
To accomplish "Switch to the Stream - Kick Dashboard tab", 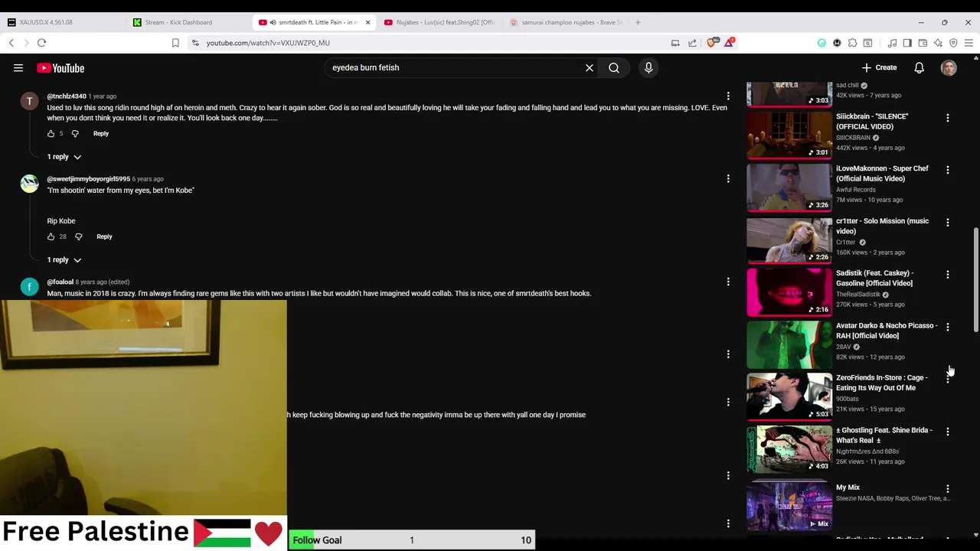I will [x=187, y=22].
